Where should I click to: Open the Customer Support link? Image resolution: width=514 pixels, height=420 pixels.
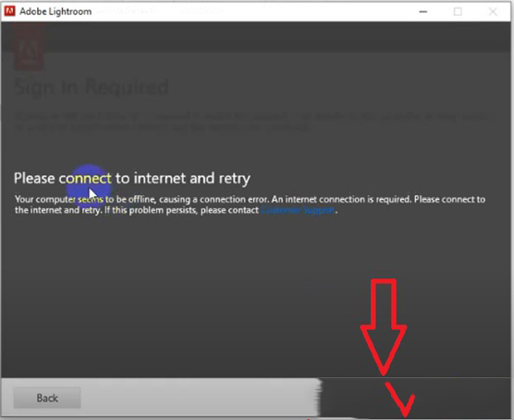pyautogui.click(x=298, y=210)
